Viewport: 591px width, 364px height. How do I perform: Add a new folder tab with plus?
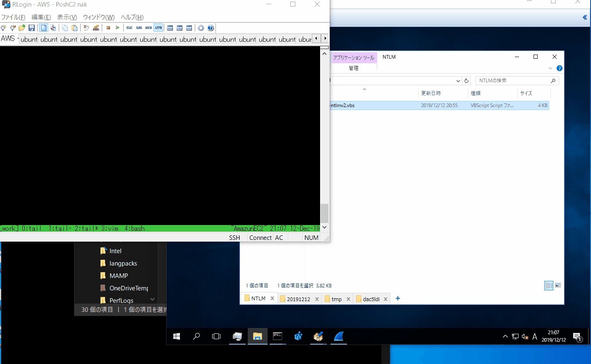pyautogui.click(x=398, y=298)
